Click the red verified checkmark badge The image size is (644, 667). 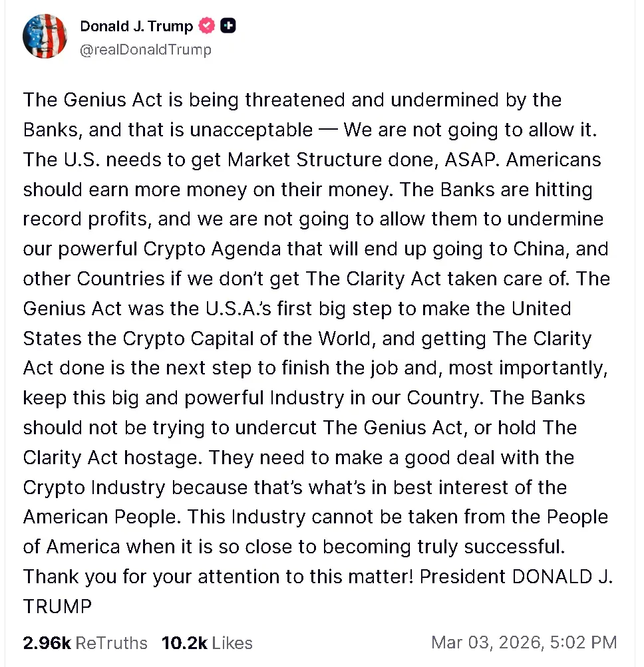[x=208, y=27]
